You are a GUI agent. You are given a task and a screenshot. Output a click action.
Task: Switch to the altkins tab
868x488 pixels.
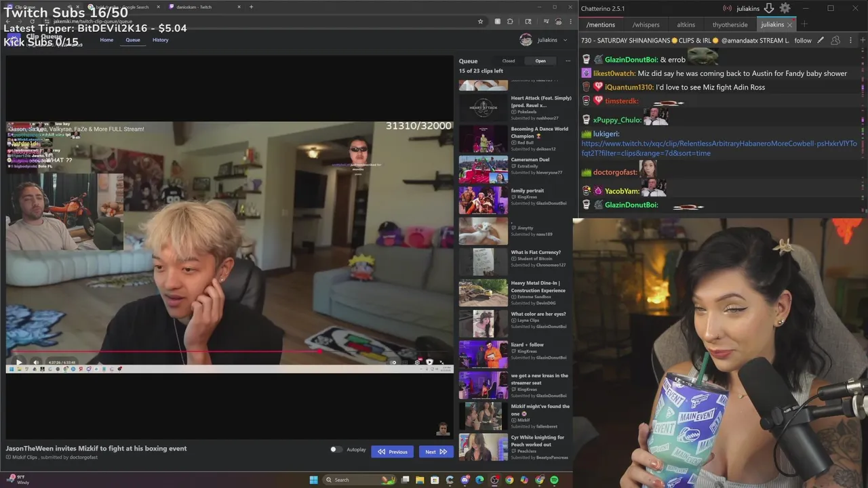click(686, 24)
